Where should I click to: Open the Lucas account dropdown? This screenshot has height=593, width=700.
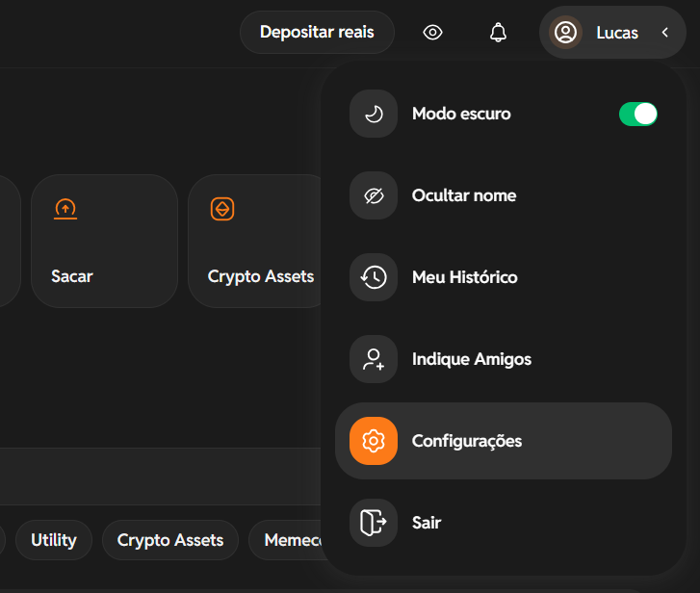(x=612, y=33)
